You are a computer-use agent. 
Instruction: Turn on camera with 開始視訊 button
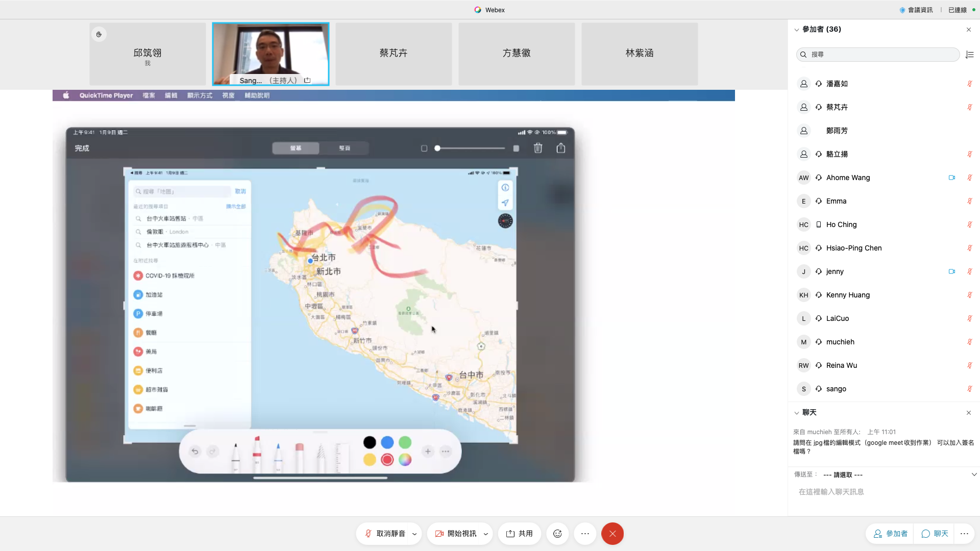(x=455, y=534)
